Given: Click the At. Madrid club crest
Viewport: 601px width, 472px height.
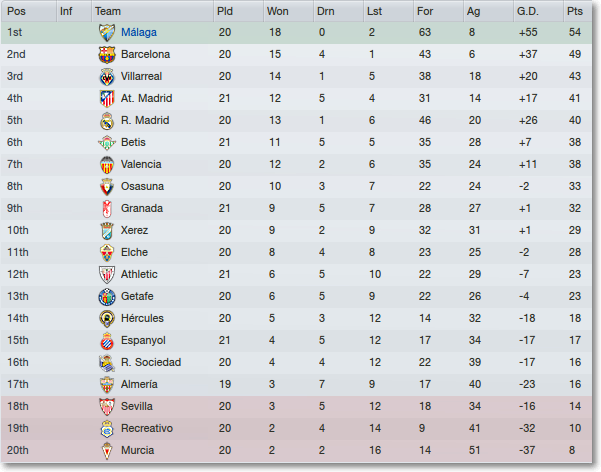Looking at the screenshot, I should (106, 98).
